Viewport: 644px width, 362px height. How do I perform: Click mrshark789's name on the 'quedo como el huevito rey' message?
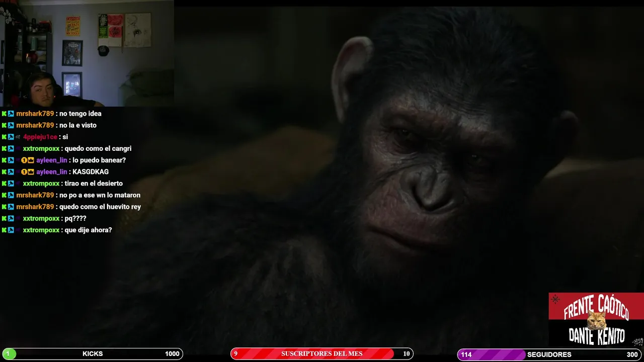(35, 207)
